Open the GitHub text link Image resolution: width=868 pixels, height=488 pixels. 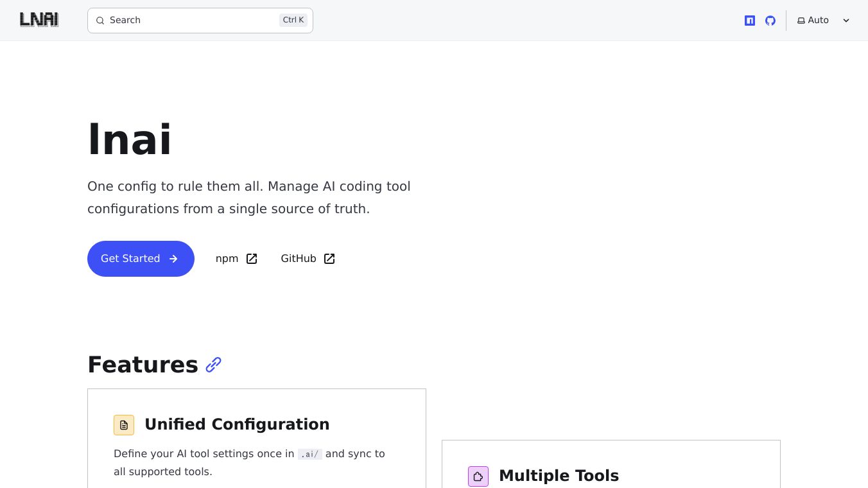(x=299, y=259)
